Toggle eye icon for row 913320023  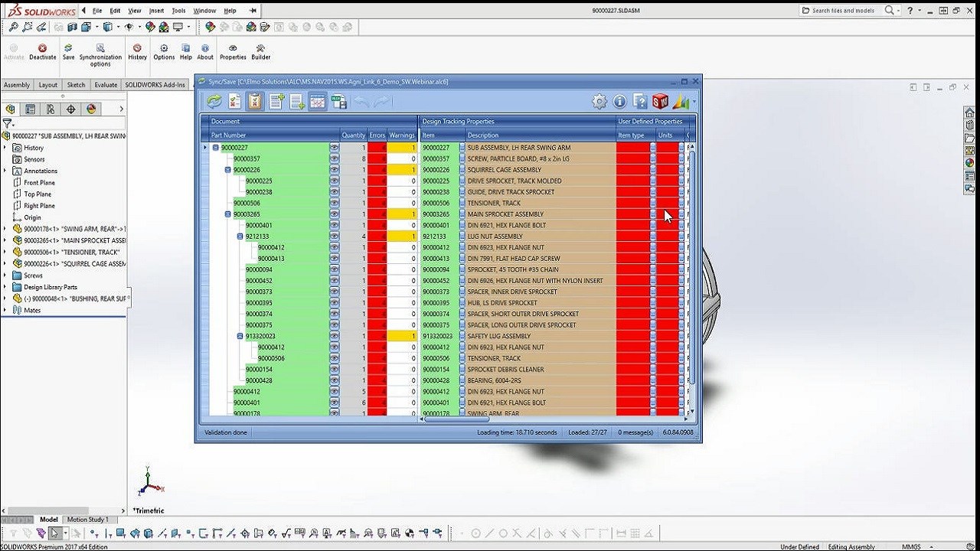334,336
